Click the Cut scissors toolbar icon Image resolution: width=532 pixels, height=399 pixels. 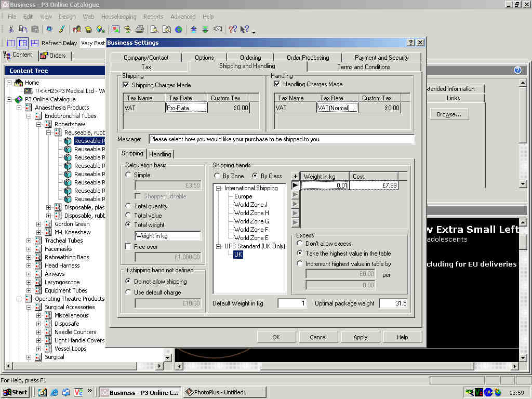pos(11,29)
